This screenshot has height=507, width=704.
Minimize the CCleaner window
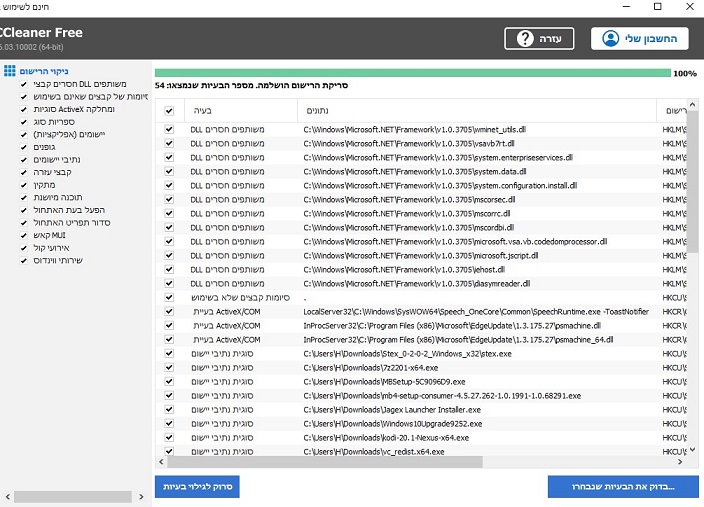coord(626,7)
